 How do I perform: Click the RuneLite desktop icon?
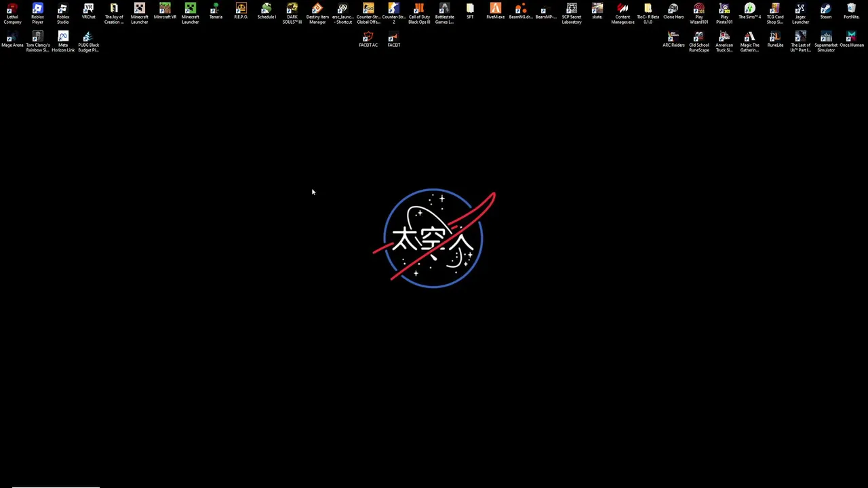coord(775,39)
